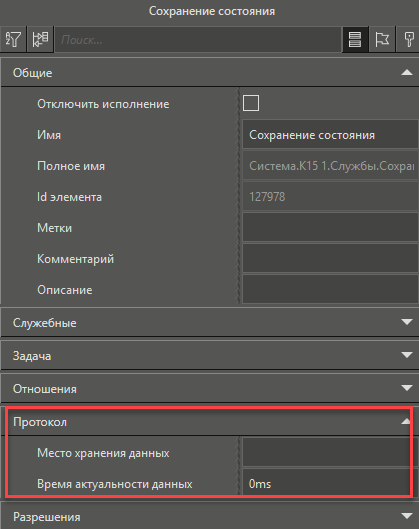Screen dimensions: 419x529
Task: Click the Место хранения данных label
Action: [x=103, y=453]
